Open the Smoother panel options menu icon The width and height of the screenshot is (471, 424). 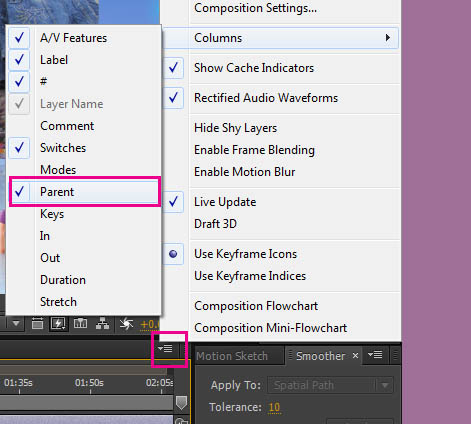pos(375,355)
